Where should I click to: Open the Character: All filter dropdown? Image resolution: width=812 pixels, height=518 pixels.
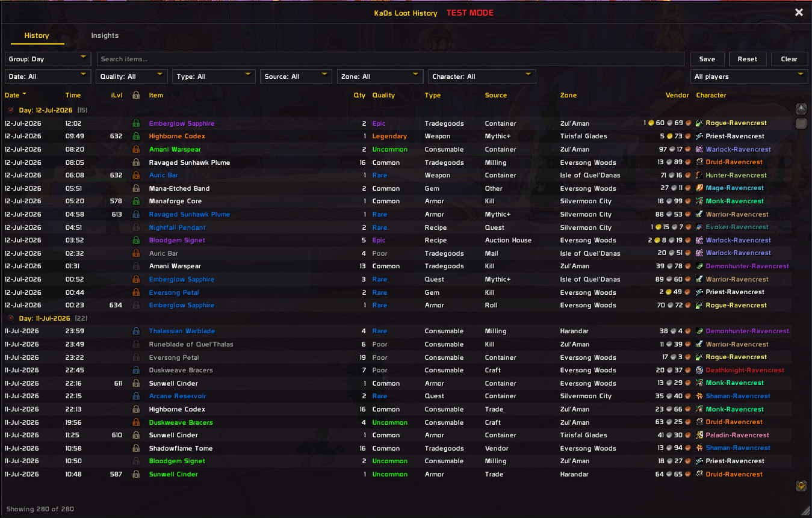tap(482, 76)
